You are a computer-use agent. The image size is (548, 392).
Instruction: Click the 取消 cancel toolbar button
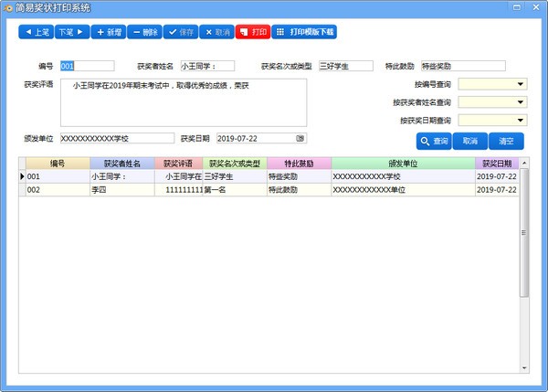click(216, 32)
